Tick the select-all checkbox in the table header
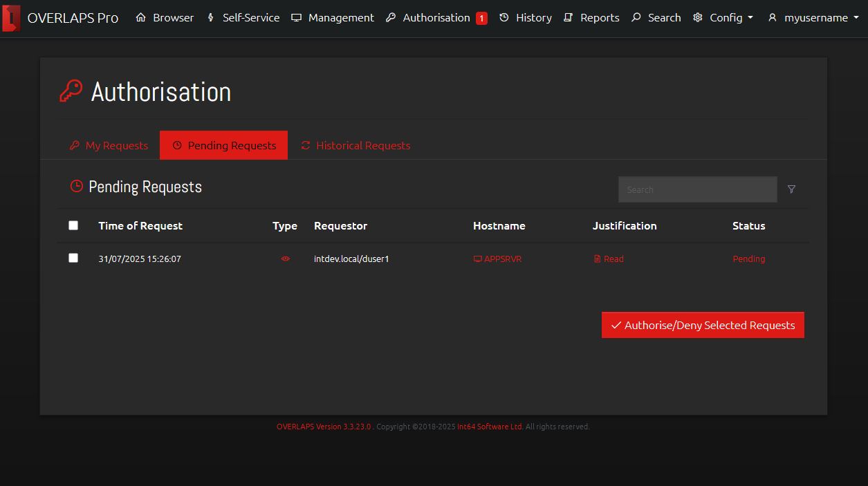 73,225
